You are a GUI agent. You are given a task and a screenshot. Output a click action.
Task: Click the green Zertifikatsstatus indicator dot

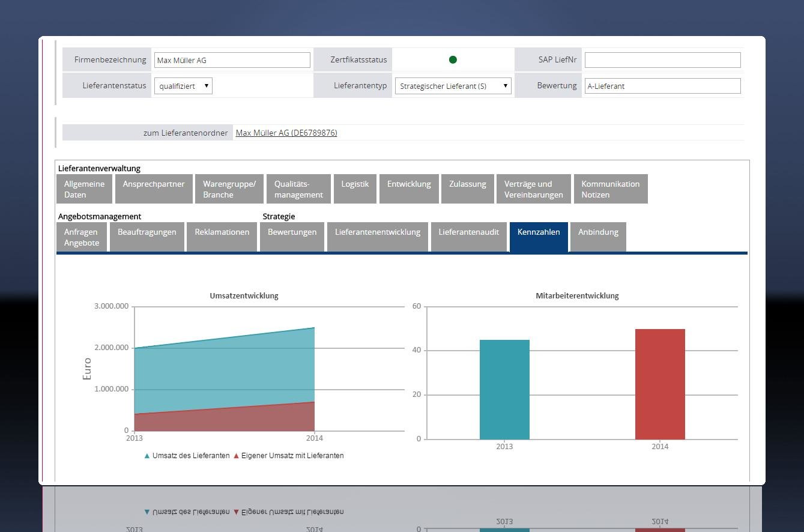(453, 59)
